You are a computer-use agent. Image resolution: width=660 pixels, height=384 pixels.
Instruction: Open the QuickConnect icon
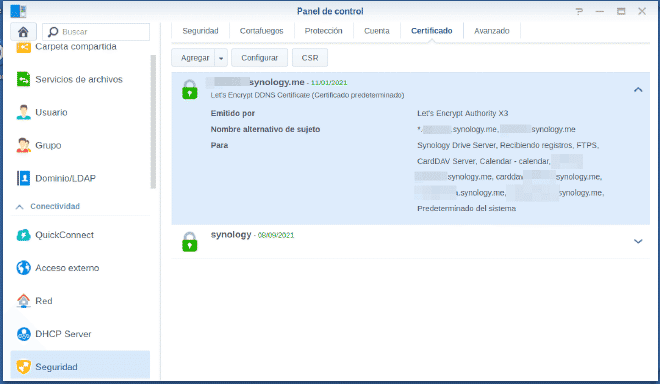coord(24,235)
